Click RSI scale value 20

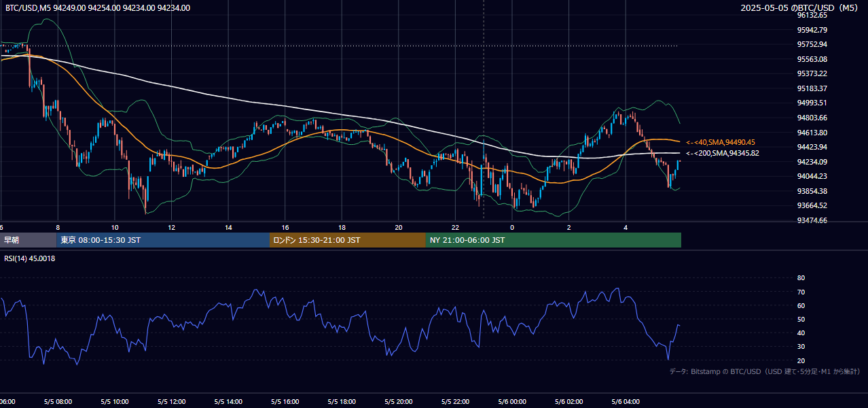click(x=801, y=360)
